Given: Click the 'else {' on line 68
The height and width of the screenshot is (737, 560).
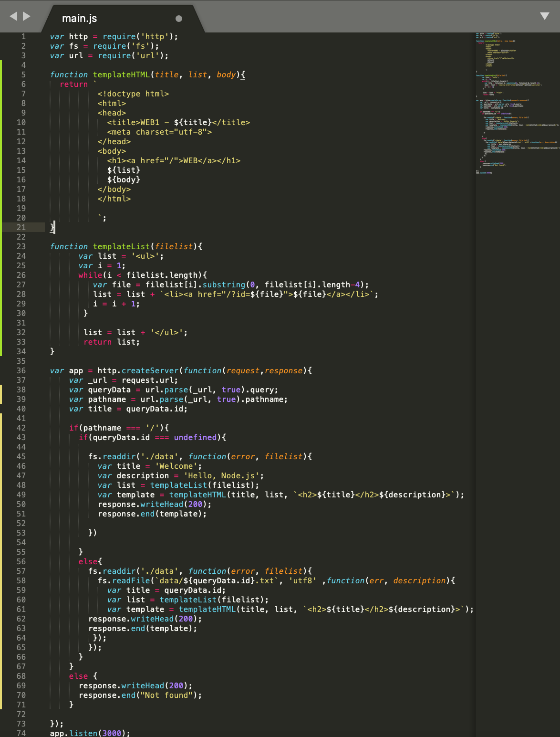Looking at the screenshot, I should pos(83,676).
